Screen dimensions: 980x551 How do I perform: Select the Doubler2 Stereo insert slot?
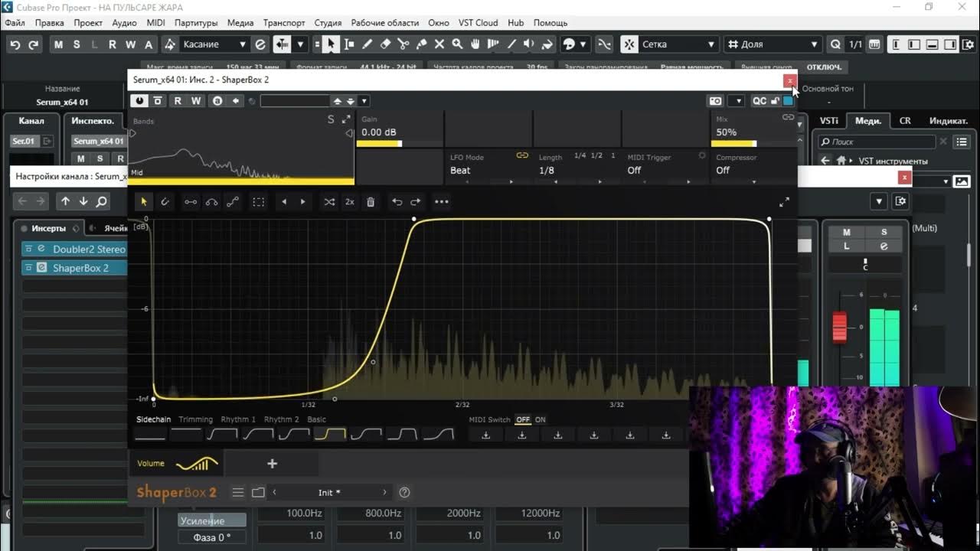coord(89,249)
